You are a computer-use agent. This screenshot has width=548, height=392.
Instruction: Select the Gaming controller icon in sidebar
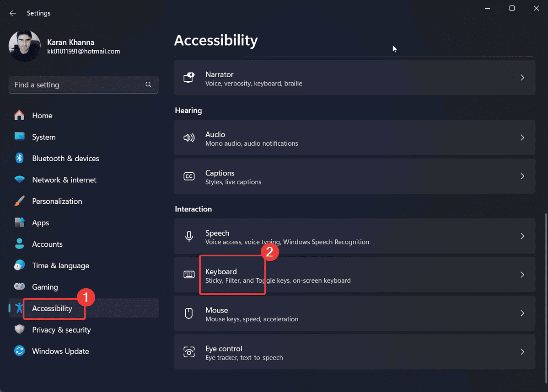coord(20,286)
